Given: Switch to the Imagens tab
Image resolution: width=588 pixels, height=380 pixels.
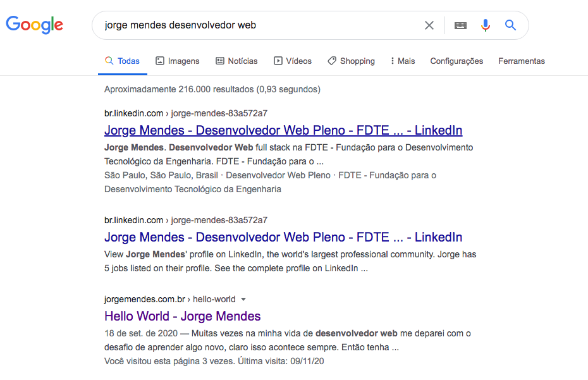Looking at the screenshot, I should tap(178, 61).
